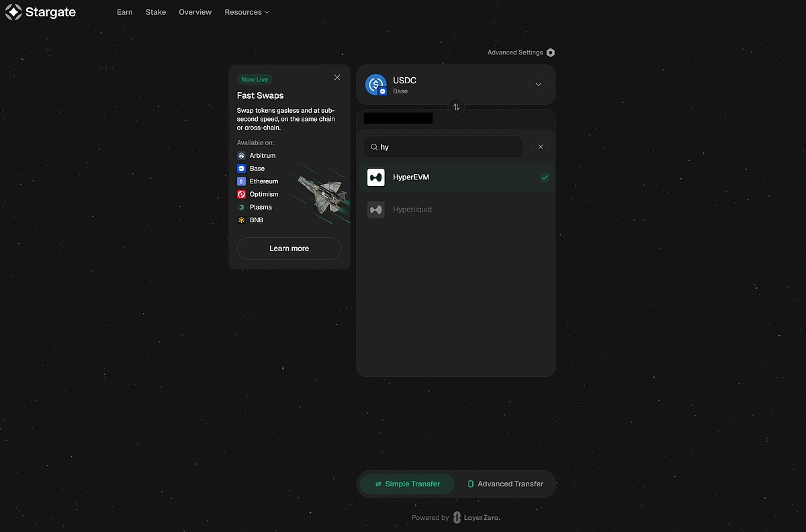Click the BNB chain icon
The height and width of the screenshot is (532, 806).
click(x=242, y=220)
